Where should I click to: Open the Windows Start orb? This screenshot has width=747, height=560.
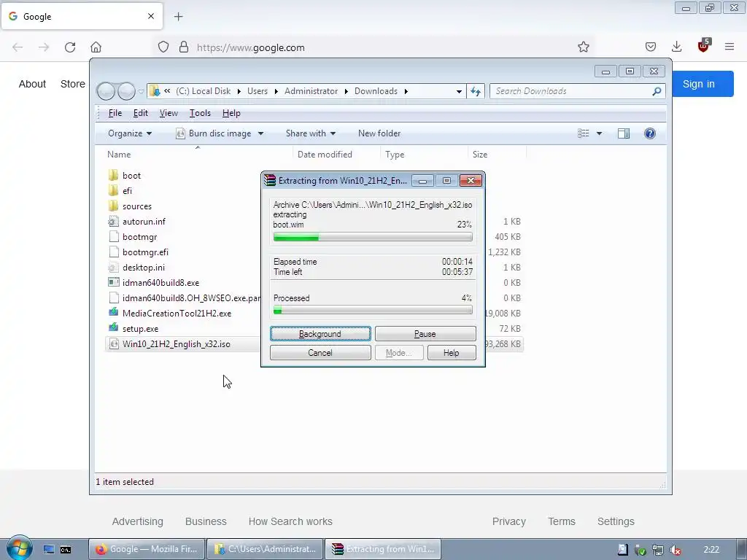[x=20, y=548]
